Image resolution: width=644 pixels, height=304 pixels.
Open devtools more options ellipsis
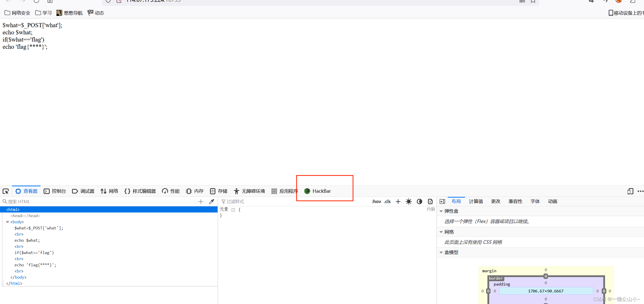(x=640, y=191)
